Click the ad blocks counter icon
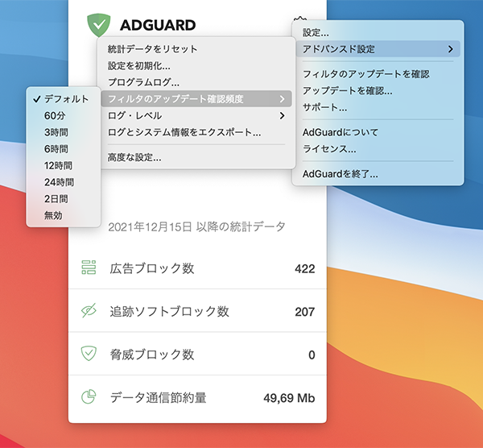The height and width of the screenshot is (448, 483). (x=89, y=268)
